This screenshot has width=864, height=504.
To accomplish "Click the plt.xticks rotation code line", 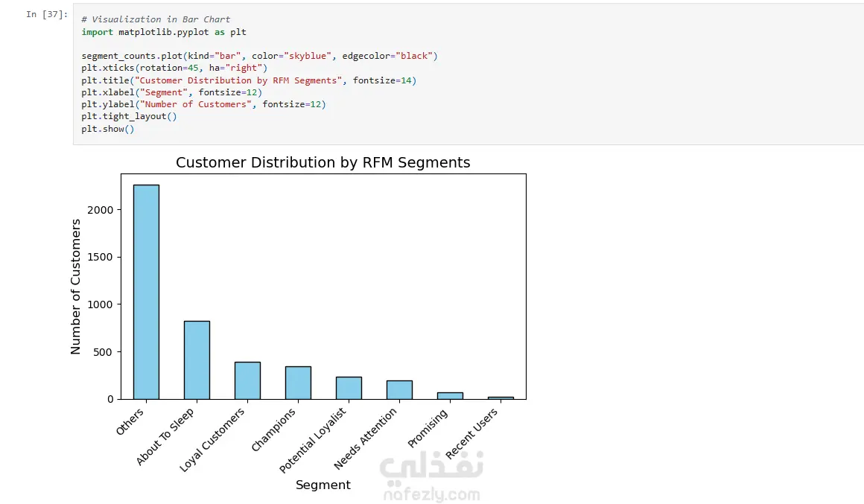I will click(x=174, y=68).
